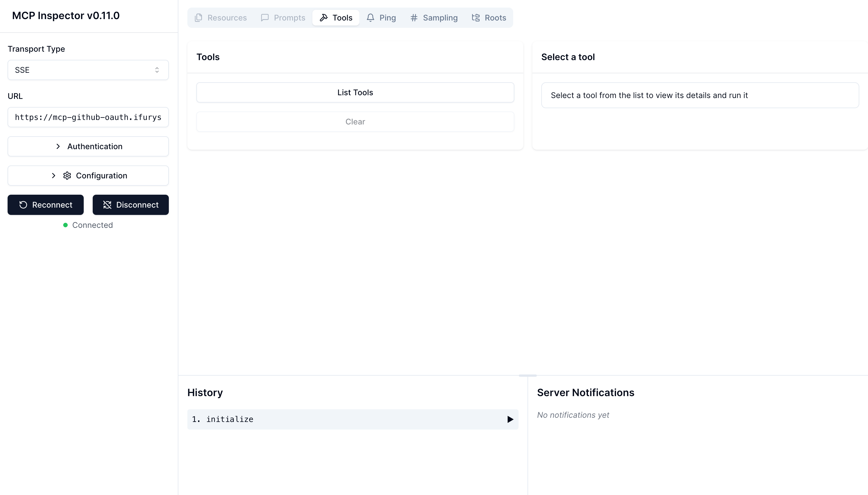This screenshot has height=495, width=868.
Task: Click the Connected status text
Action: click(92, 225)
